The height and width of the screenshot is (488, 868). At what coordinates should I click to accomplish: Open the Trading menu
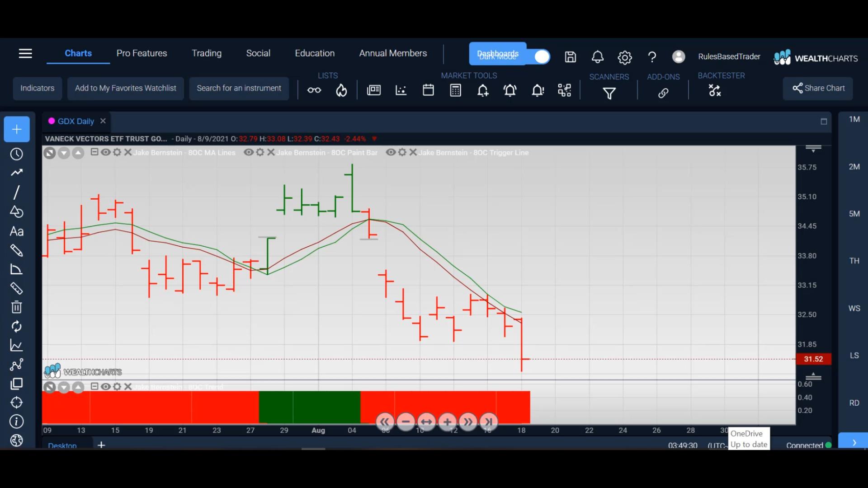pos(207,53)
